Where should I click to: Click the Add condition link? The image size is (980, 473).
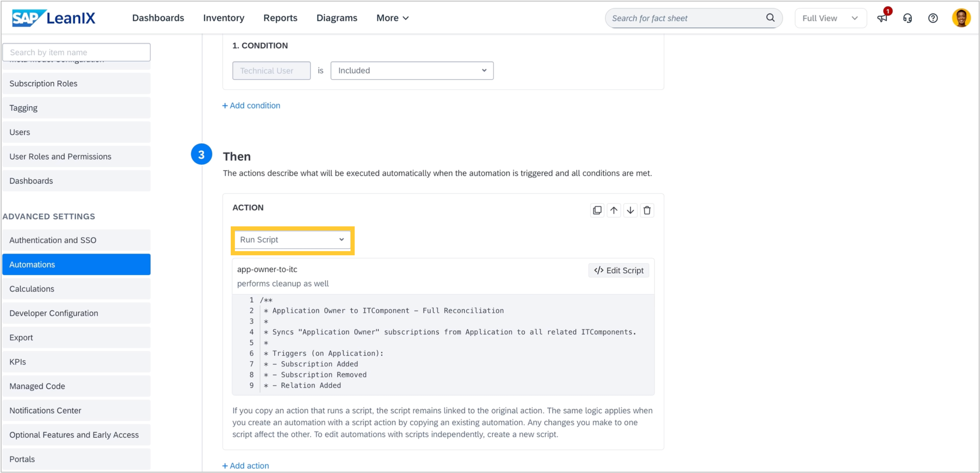click(x=251, y=106)
